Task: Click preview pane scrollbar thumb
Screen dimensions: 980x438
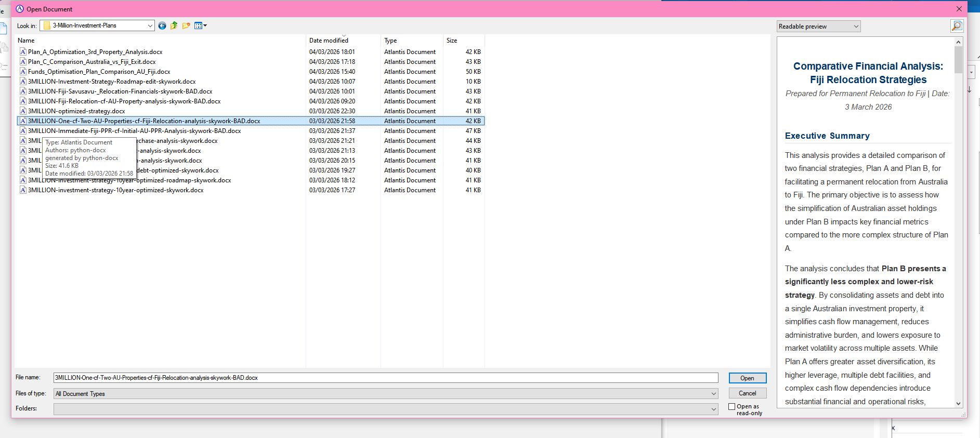Action: [958, 60]
